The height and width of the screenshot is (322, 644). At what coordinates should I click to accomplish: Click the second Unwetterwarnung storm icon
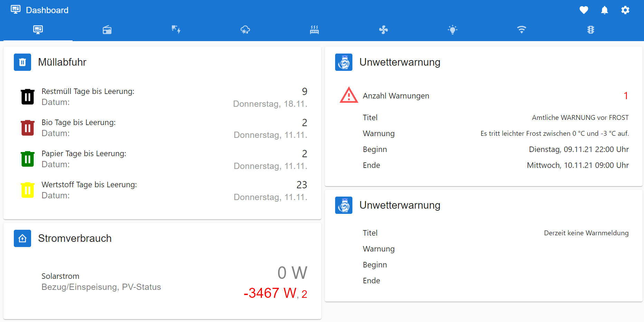pos(344,205)
